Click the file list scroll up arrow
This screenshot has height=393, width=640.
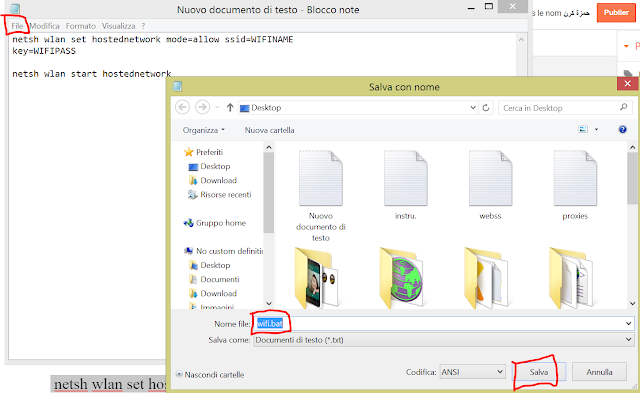pyautogui.click(x=632, y=147)
